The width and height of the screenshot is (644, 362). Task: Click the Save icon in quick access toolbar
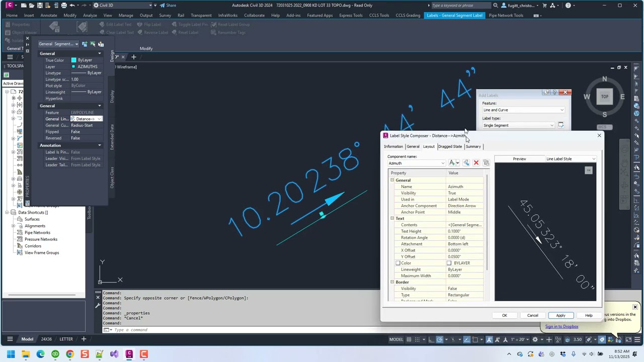coord(40,5)
